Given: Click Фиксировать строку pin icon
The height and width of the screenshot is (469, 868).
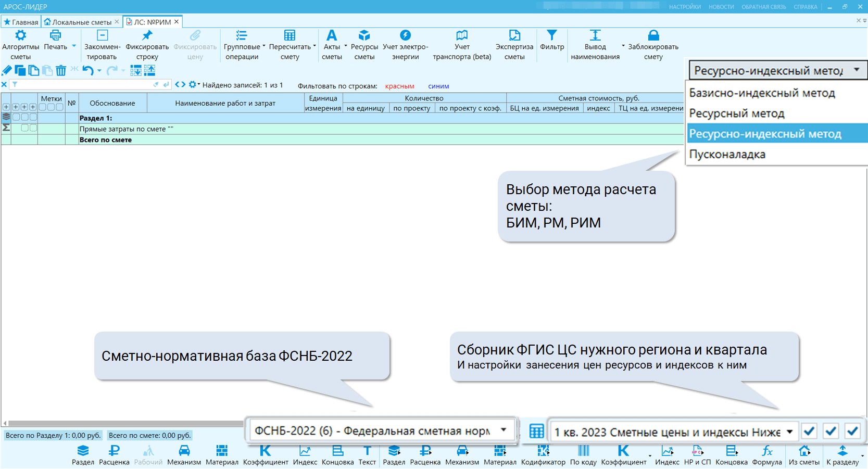Looking at the screenshot, I should tap(147, 35).
